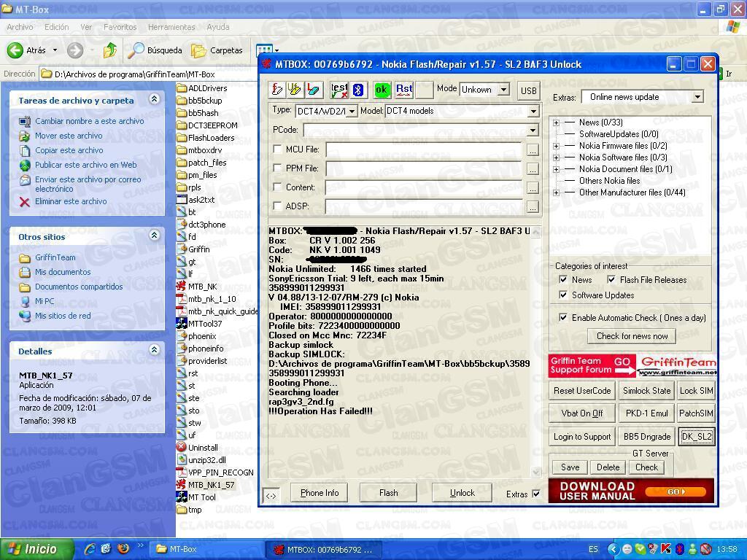
Task: Toggle the Extras checkbox at bottom
Action: (x=536, y=494)
